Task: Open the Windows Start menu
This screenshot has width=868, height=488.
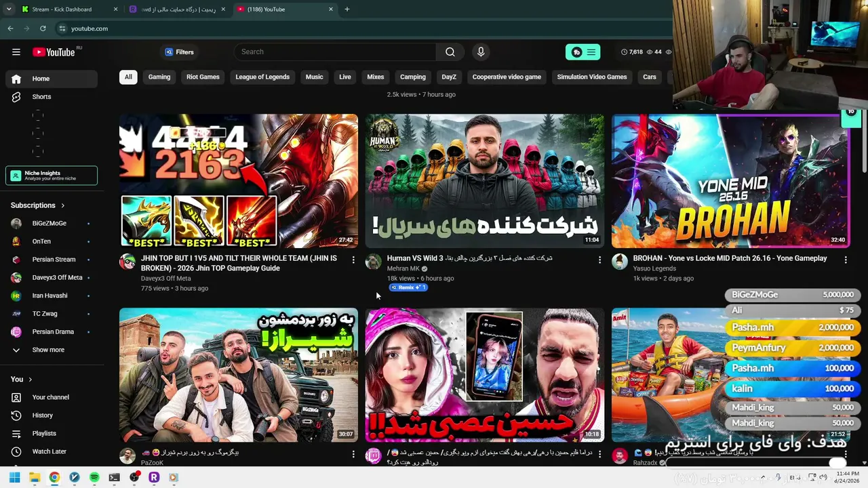Action: (15, 477)
